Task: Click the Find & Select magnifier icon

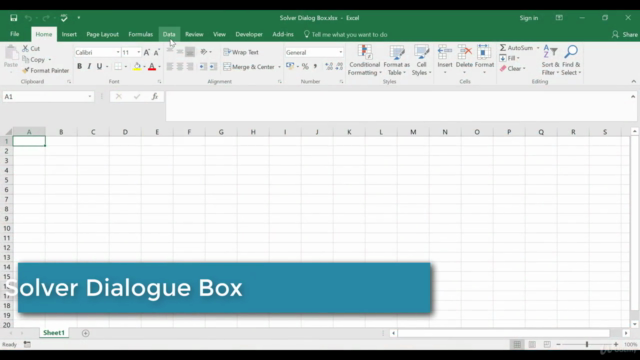Action: 571,52
